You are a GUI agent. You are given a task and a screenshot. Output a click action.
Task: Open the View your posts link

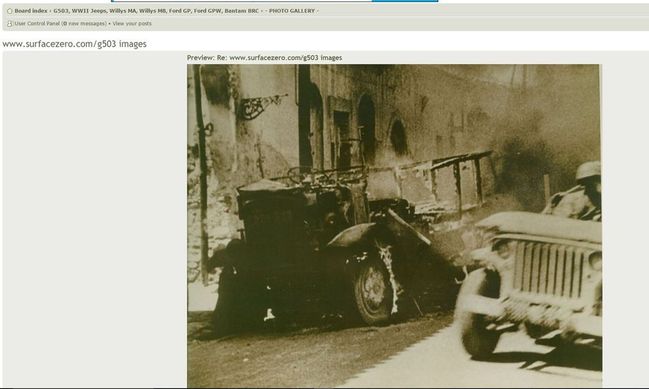click(x=132, y=24)
